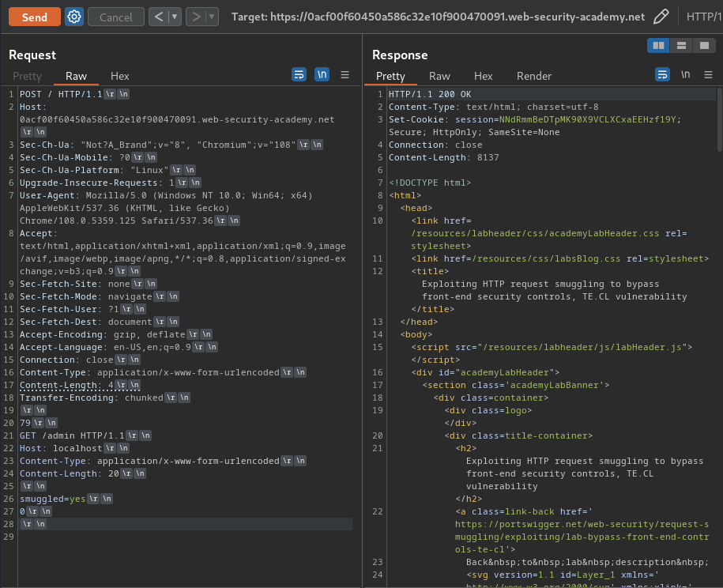Click 'Host: localhost' line in request
The width and height of the screenshot is (723, 588).
(61, 448)
